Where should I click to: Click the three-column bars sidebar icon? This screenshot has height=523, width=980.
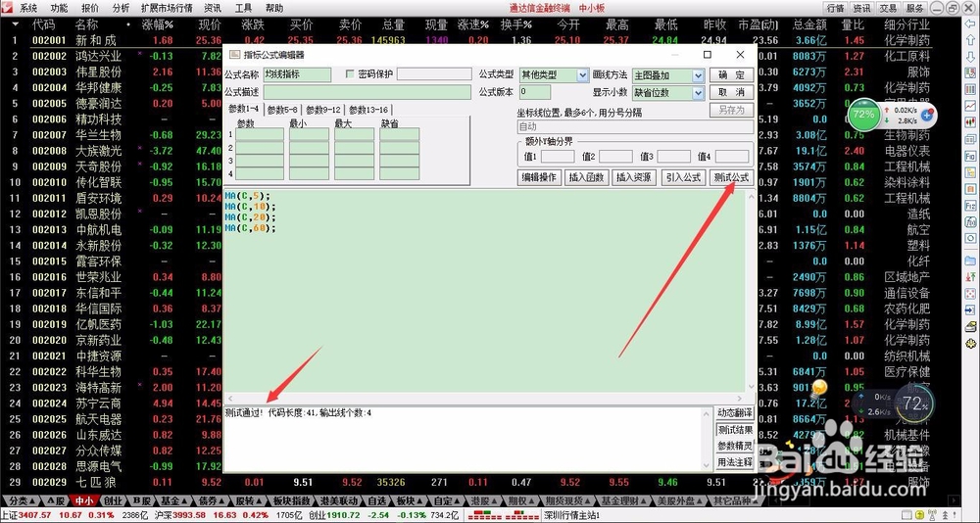pos(970,89)
